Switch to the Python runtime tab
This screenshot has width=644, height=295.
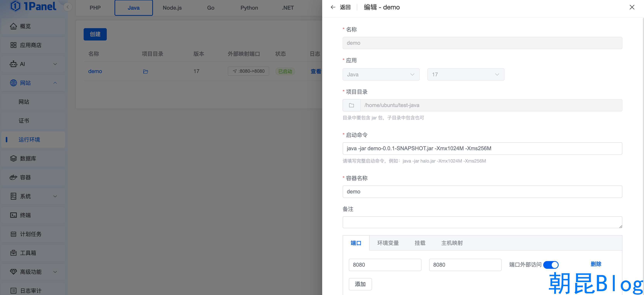tap(249, 8)
